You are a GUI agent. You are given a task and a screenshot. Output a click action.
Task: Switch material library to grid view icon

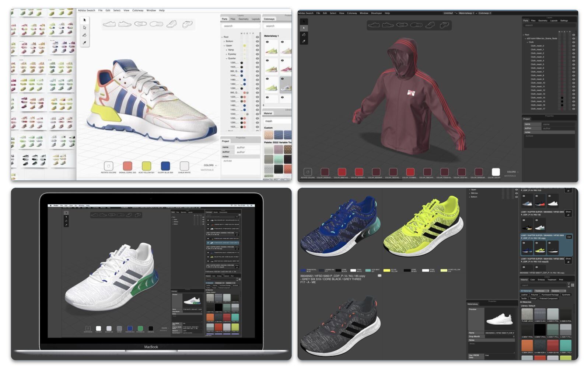click(x=573, y=285)
